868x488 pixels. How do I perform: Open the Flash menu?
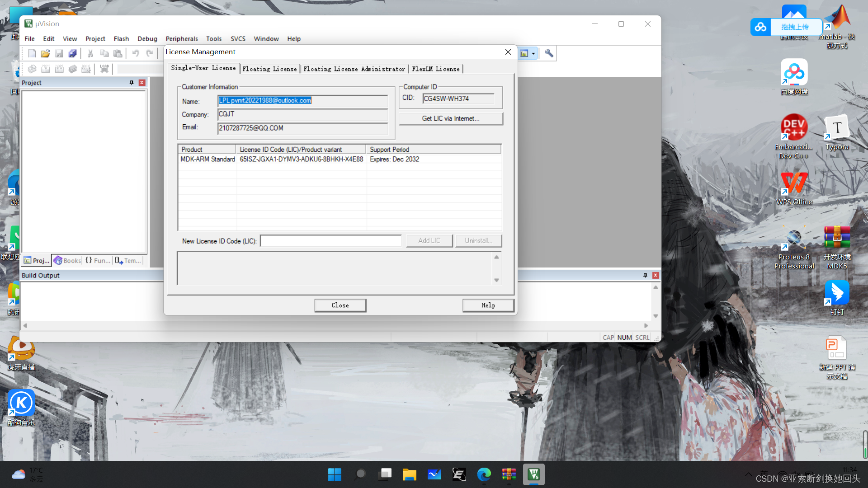pyautogui.click(x=121, y=39)
